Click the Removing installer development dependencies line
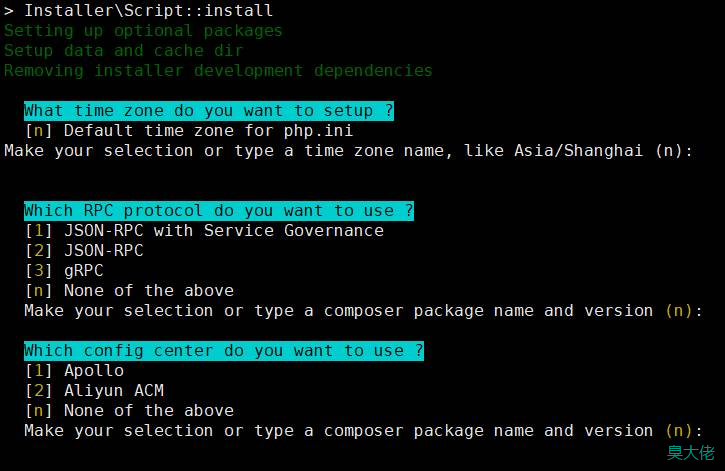Viewport: 725px width, 471px height. tap(218, 71)
